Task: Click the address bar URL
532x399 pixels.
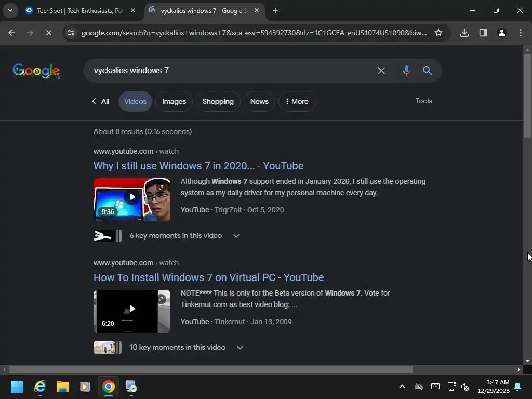Action: coord(254,33)
